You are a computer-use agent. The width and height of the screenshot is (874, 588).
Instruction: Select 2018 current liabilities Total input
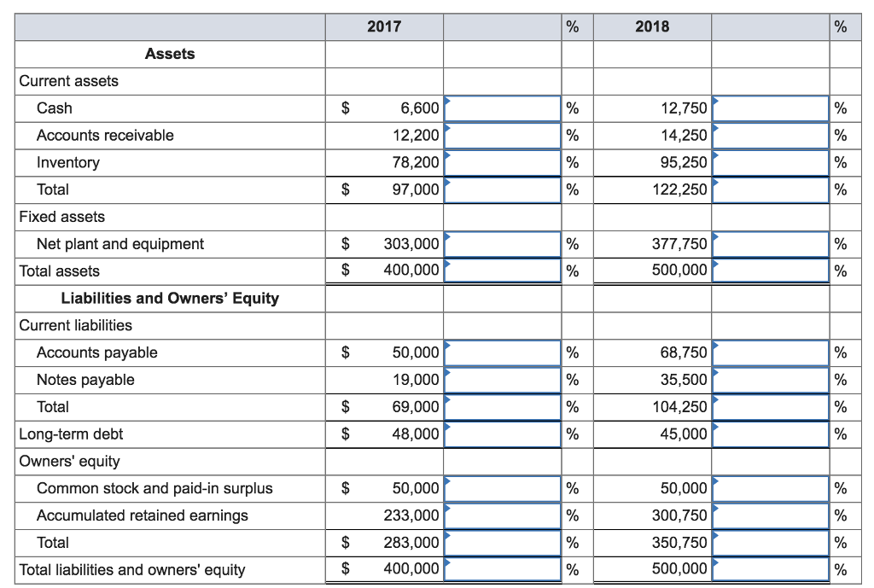point(771,407)
